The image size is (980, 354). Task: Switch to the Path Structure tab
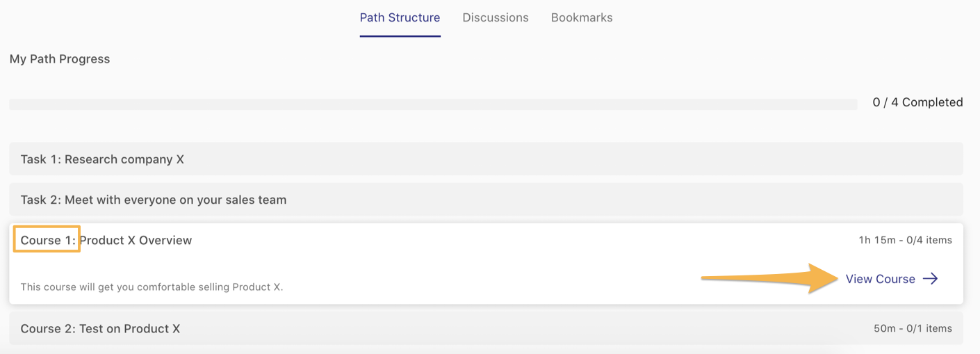(x=400, y=17)
